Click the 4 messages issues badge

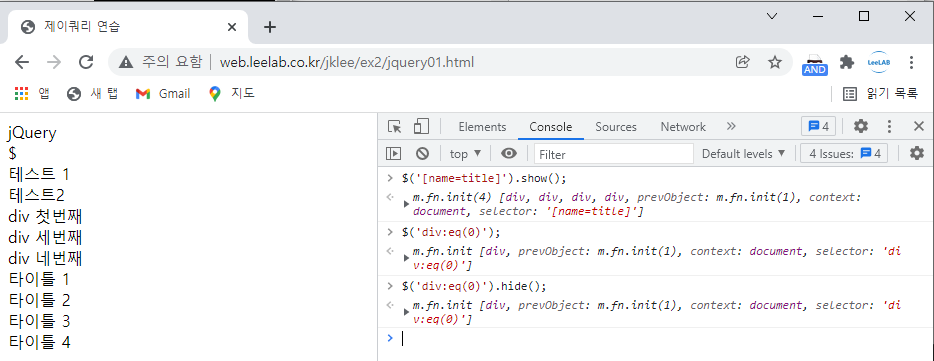pos(818,126)
